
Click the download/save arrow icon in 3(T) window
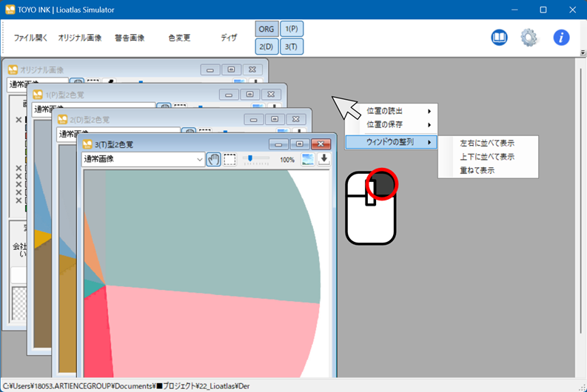[x=323, y=159]
